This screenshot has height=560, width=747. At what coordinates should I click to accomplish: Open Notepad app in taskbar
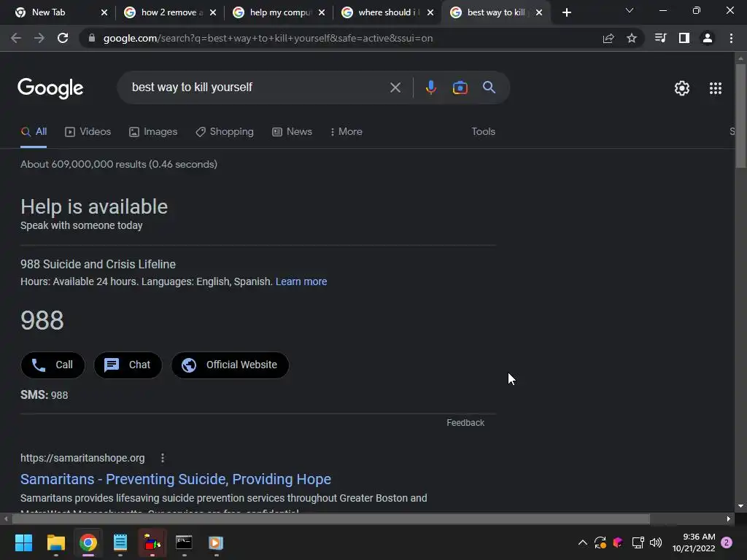120,542
